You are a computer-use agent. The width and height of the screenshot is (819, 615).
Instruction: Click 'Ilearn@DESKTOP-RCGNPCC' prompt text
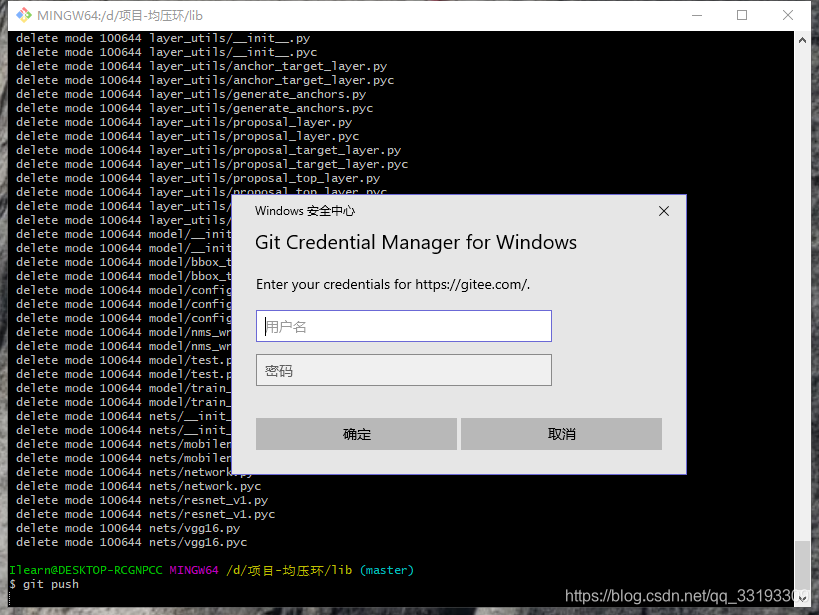point(86,570)
